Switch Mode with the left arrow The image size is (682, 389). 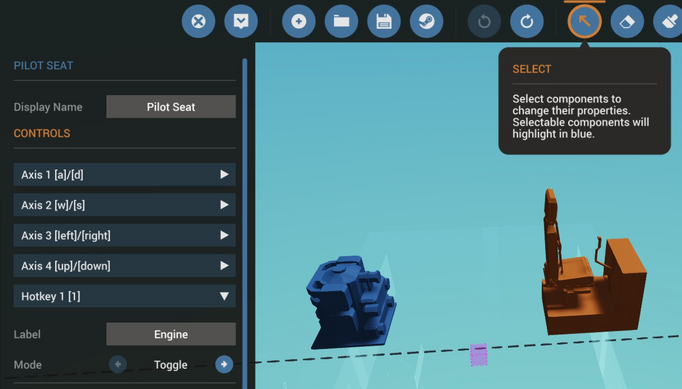[118, 364]
